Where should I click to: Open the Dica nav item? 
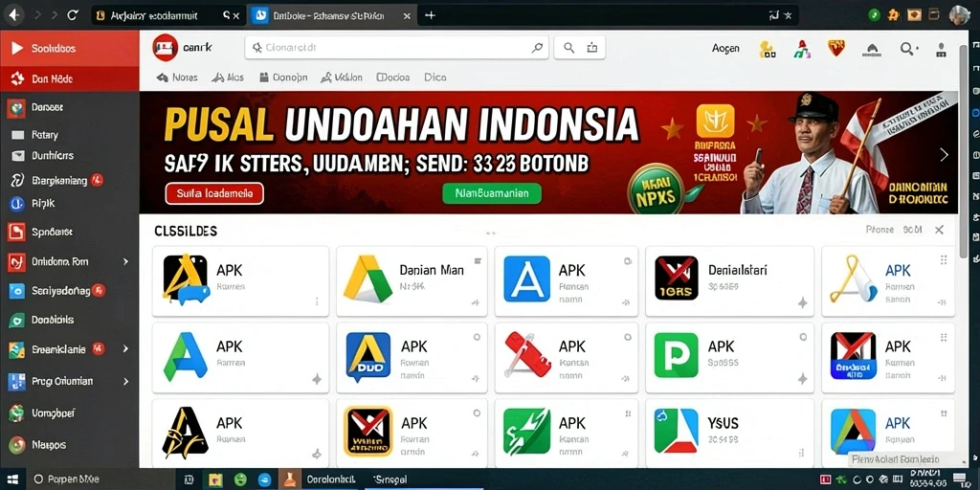click(435, 78)
